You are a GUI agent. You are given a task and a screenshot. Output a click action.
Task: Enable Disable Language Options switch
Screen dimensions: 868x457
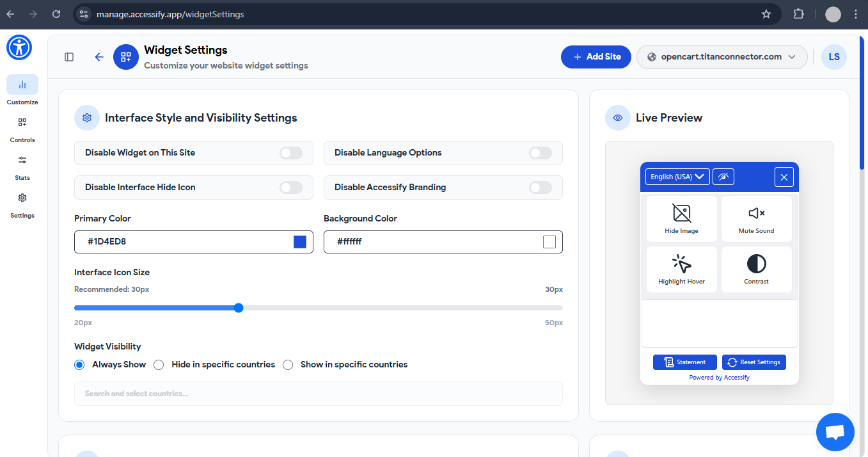click(540, 153)
